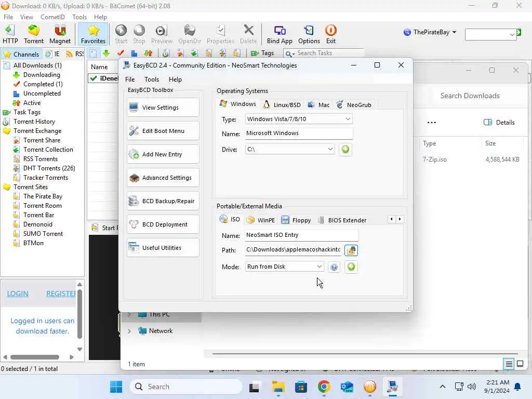The height and width of the screenshot is (399, 532).
Task: Click the LOGIN link in BitComet
Action: [18, 294]
